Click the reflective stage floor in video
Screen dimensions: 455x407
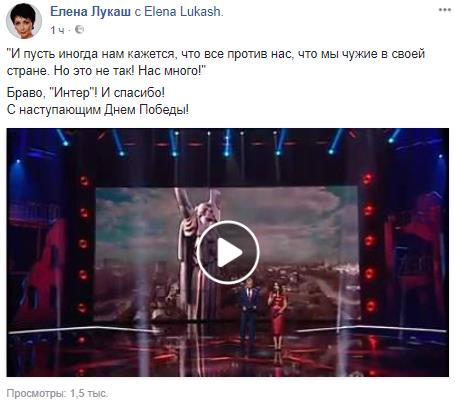[x=228, y=353]
